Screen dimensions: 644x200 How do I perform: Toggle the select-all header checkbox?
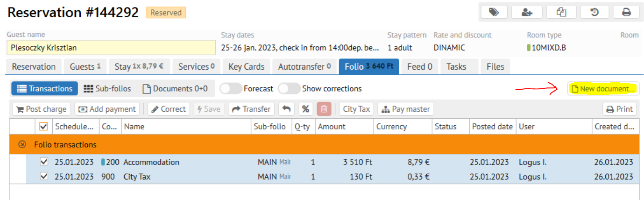pyautogui.click(x=44, y=126)
